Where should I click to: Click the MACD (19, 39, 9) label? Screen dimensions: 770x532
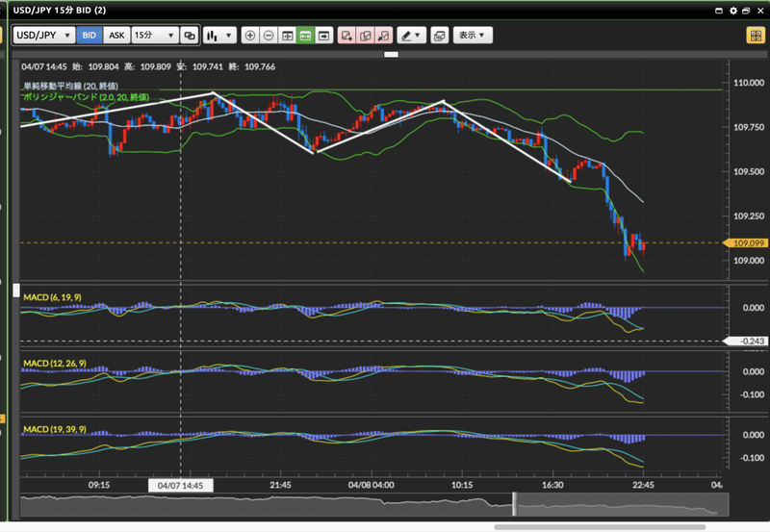(55, 429)
